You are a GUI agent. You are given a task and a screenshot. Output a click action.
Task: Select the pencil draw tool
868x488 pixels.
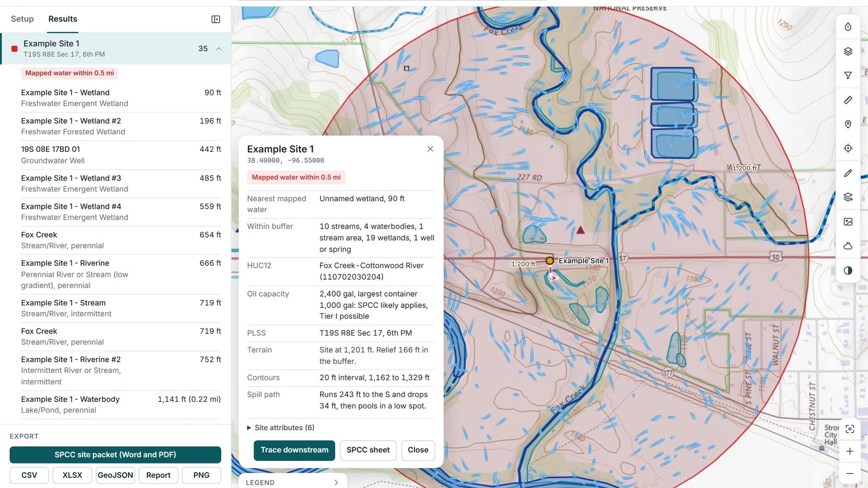848,173
